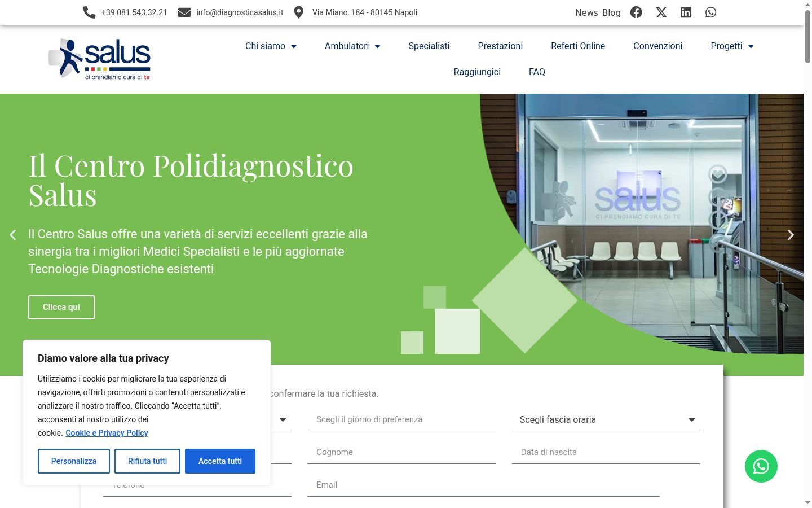Open the Convenzioni menu item
The width and height of the screenshot is (812, 508).
(657, 46)
